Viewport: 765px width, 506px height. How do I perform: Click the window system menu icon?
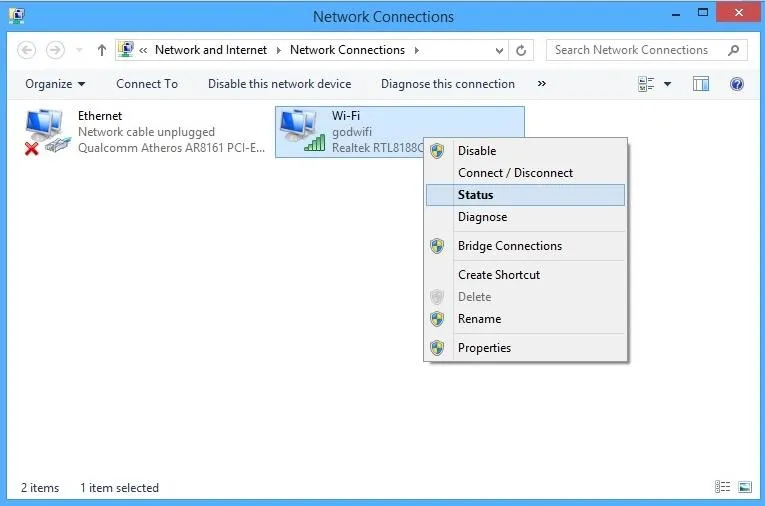coord(17,16)
